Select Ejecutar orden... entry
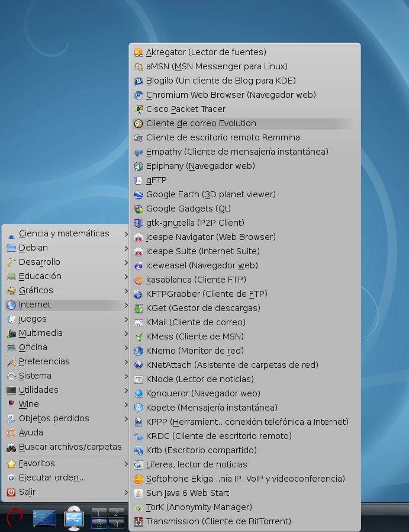This screenshot has height=532, width=409. [66, 478]
